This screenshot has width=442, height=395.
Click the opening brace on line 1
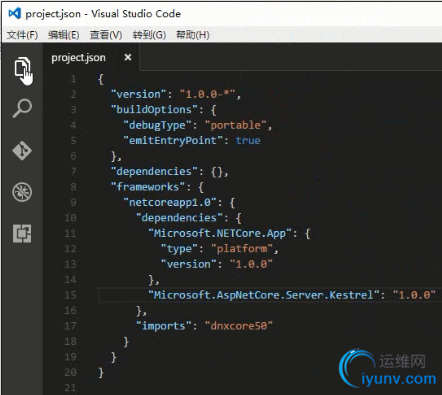[101, 79]
